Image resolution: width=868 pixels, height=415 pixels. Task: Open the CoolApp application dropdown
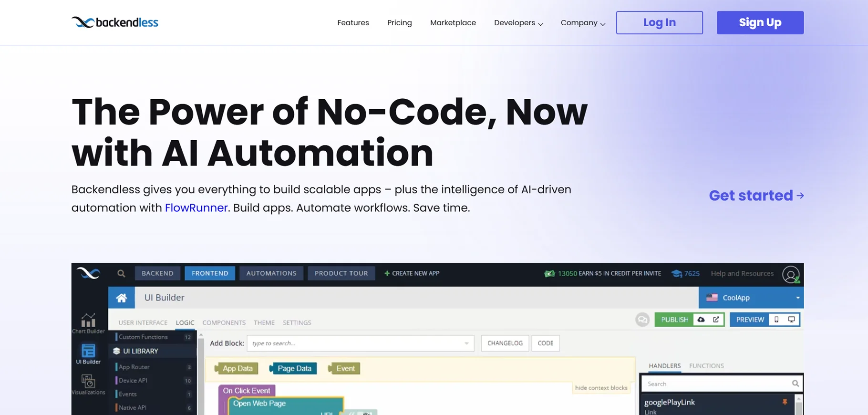click(x=751, y=298)
